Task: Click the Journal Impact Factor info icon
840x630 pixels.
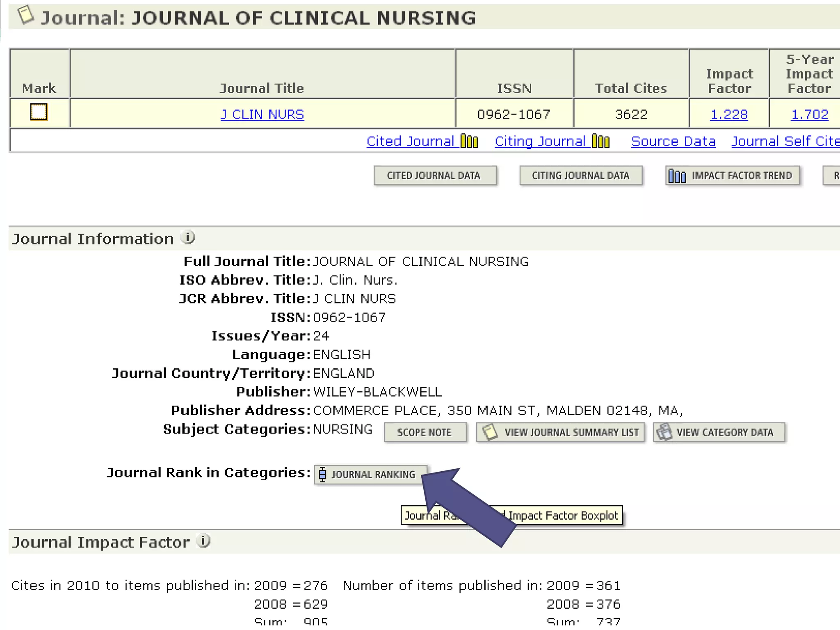Action: pos(203,541)
